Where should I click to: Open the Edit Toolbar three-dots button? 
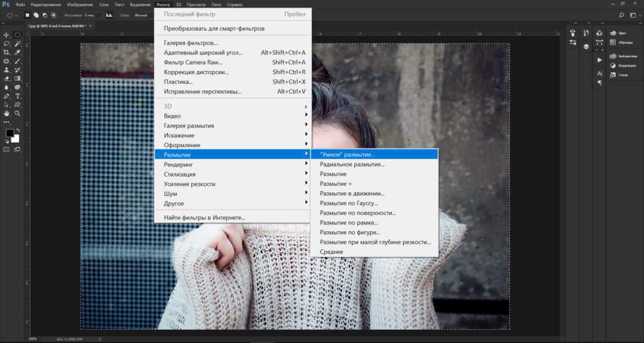pos(6,122)
